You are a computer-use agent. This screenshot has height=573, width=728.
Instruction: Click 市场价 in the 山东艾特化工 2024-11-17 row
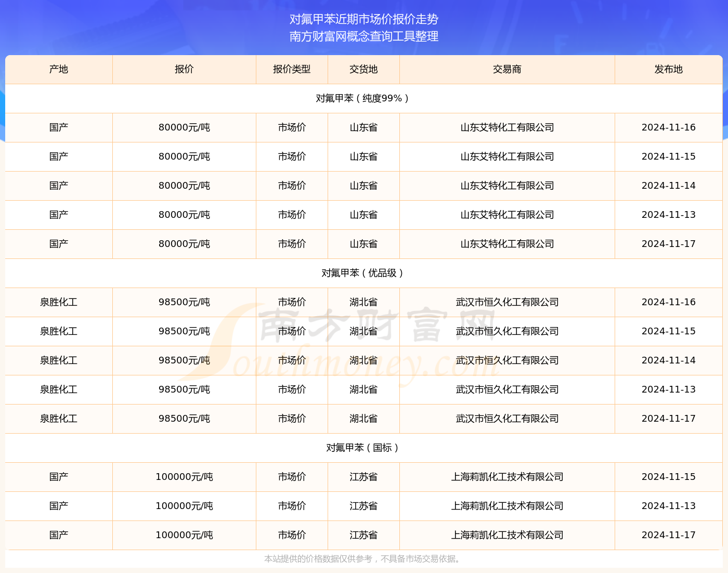point(292,244)
